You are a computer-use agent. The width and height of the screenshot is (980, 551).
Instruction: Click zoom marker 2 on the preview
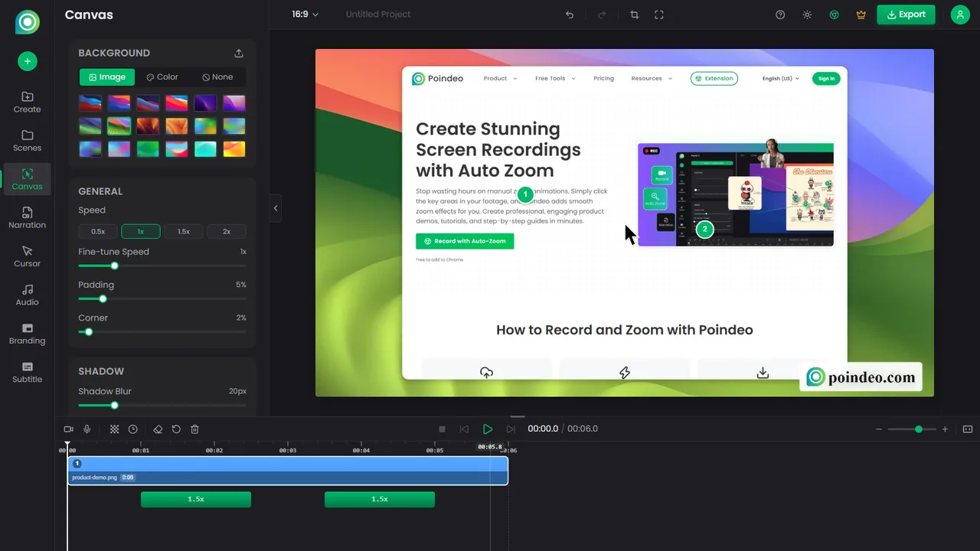point(705,229)
